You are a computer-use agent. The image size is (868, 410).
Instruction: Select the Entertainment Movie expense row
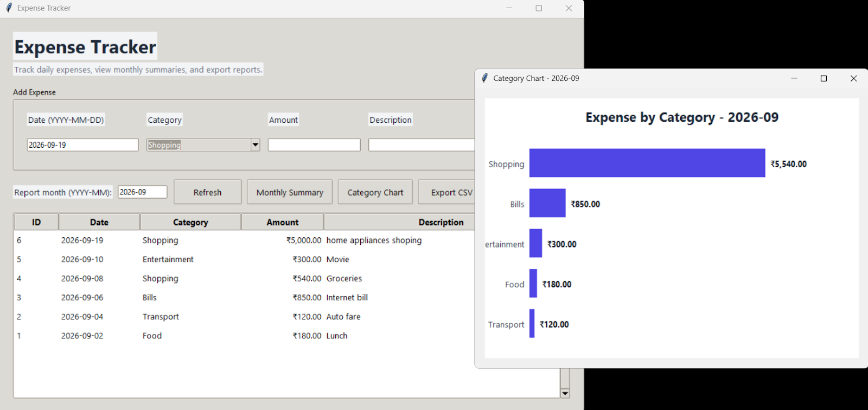[244, 260]
